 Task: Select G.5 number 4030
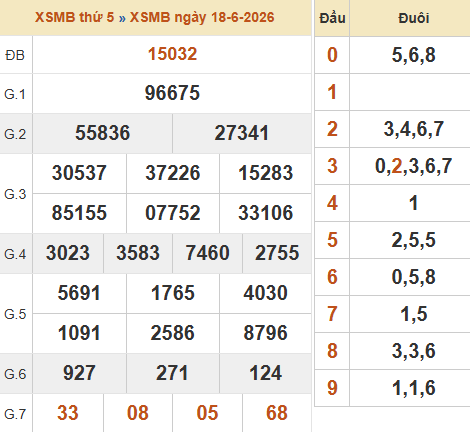(x=266, y=293)
